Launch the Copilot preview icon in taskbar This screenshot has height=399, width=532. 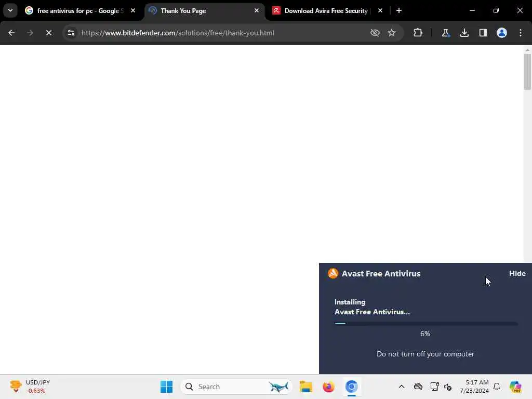[515, 387]
